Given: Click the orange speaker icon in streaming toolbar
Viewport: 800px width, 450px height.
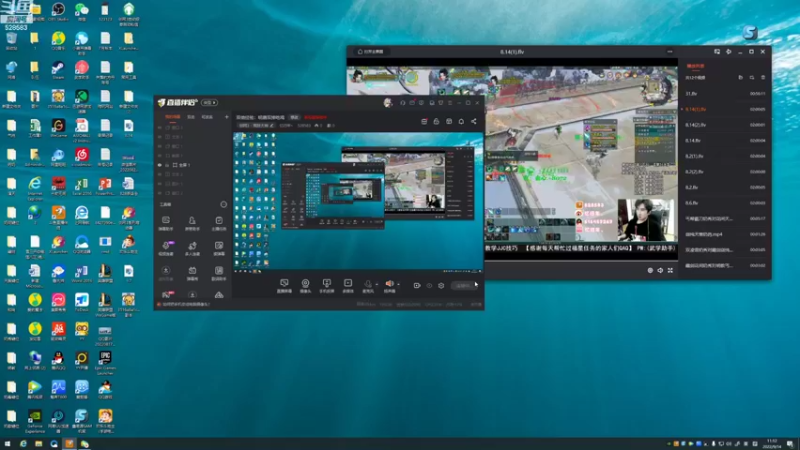Looking at the screenshot, I should 389,284.
